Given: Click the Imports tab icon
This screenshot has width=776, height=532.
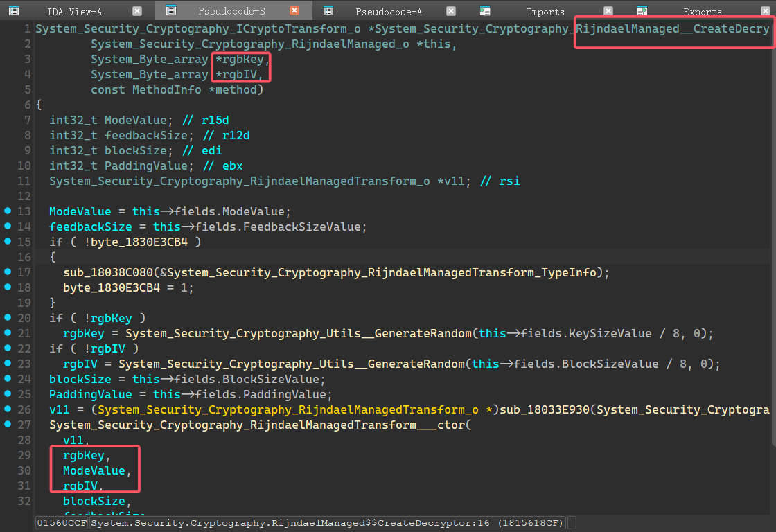Looking at the screenshot, I should pyautogui.click(x=486, y=11).
